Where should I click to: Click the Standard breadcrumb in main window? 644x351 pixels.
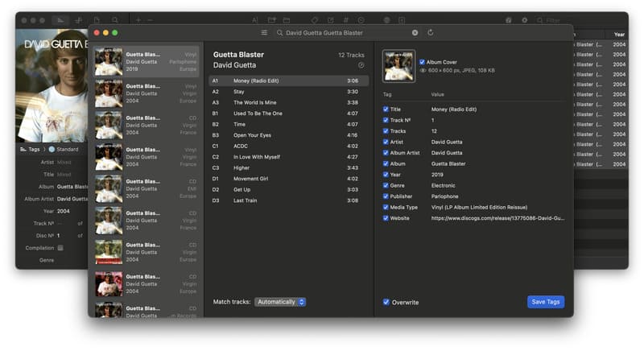[64, 150]
